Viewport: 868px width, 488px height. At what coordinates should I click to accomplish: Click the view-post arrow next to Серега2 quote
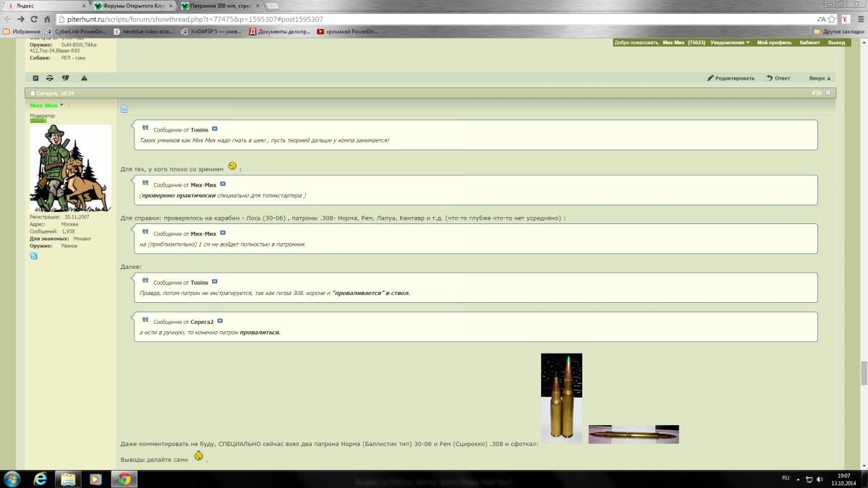coord(220,321)
